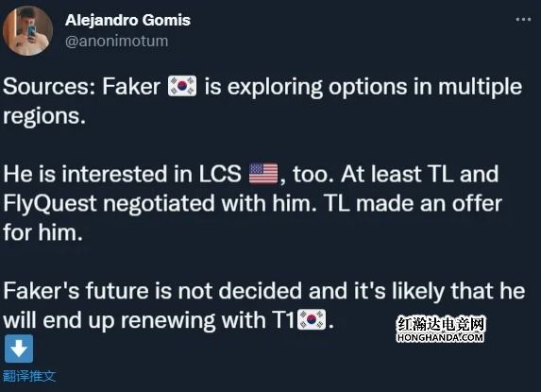Screen dimensions: 541x392
Task: Open the three-dot more options menu
Action: [x=523, y=19]
